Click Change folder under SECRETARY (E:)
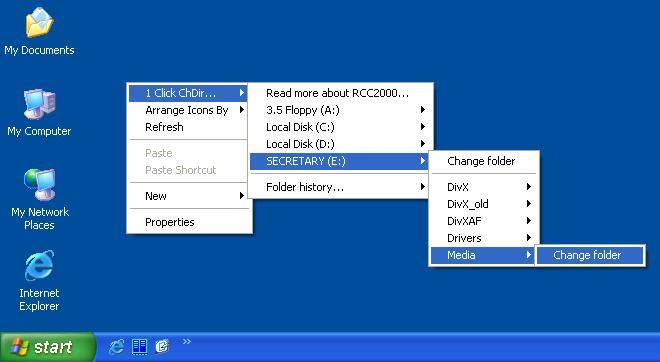 (484, 161)
